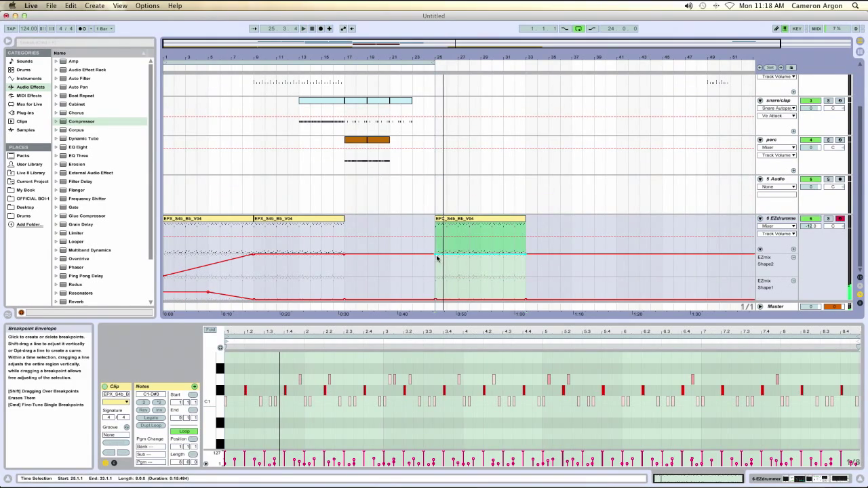Click the tempo field showing 124.00
The image size is (868, 488).
point(29,28)
